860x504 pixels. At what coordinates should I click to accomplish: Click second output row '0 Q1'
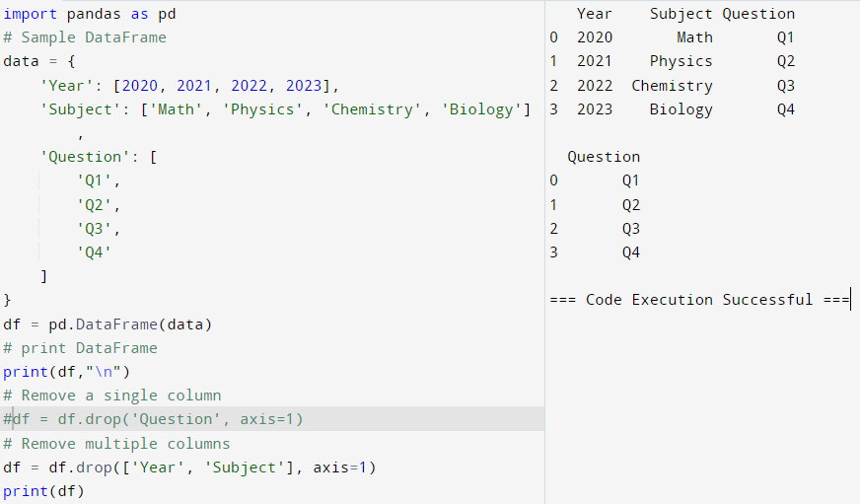click(595, 180)
